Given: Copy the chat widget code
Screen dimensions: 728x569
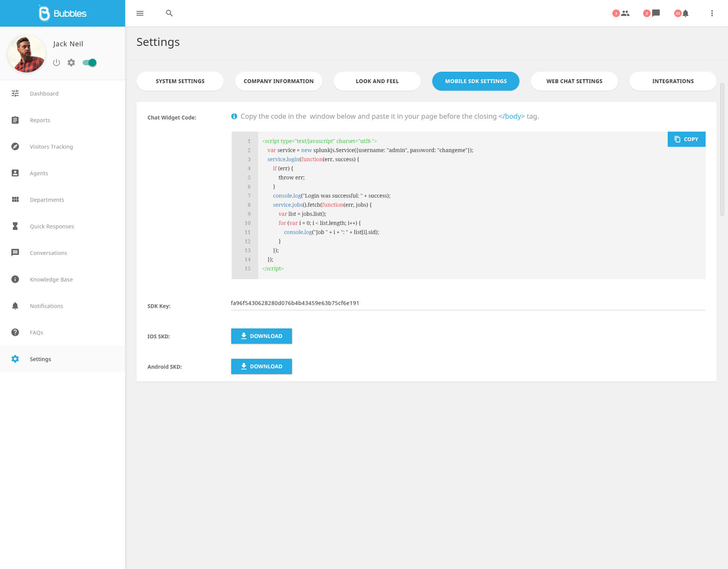Looking at the screenshot, I should [686, 139].
